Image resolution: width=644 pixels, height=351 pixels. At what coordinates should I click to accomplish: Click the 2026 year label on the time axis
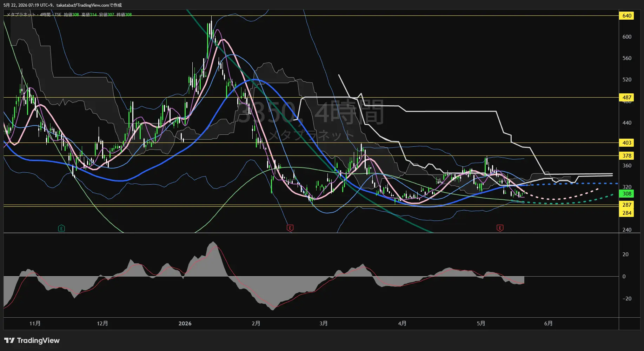pos(185,323)
